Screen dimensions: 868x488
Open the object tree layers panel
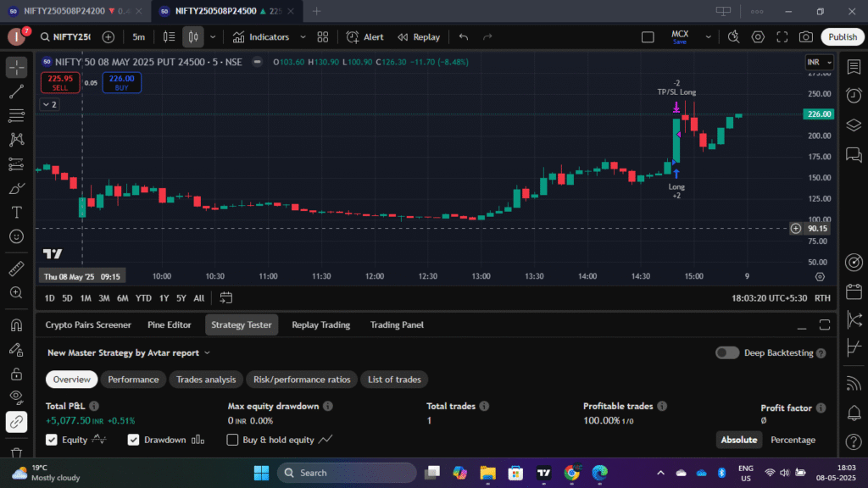854,125
